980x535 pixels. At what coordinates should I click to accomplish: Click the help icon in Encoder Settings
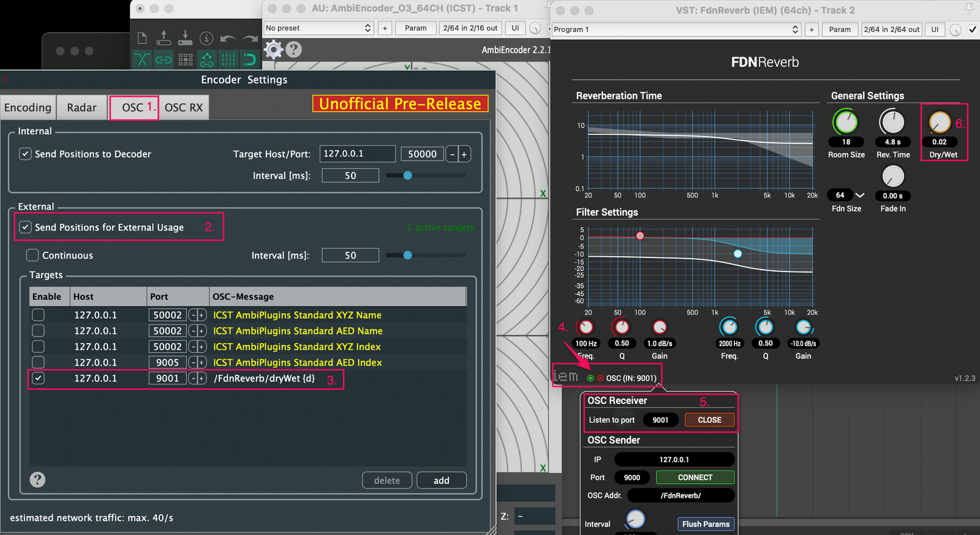coord(37,480)
